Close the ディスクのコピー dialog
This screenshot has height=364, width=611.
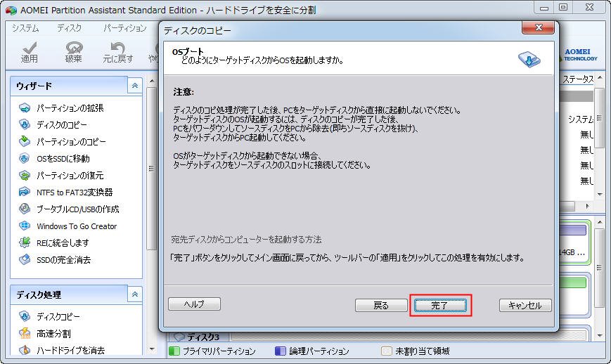point(538,27)
